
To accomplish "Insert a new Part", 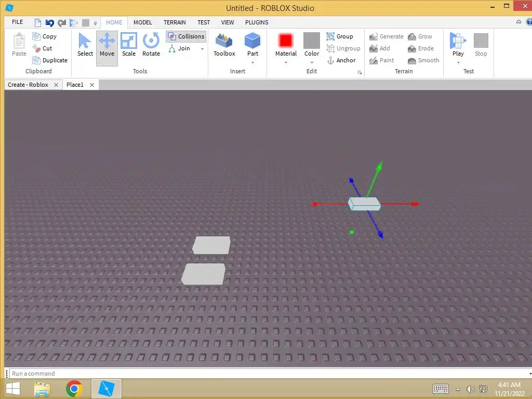I will (x=252, y=45).
